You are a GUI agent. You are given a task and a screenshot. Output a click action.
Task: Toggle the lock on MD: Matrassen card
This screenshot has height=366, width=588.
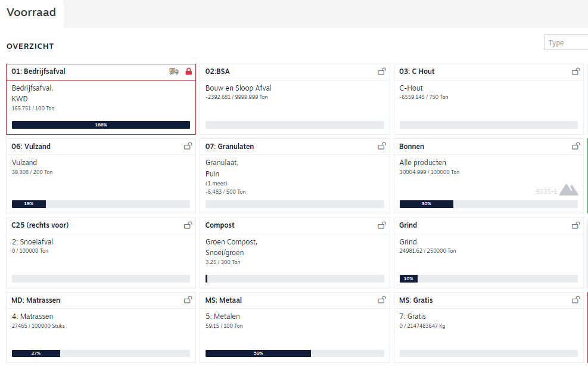[x=188, y=300]
